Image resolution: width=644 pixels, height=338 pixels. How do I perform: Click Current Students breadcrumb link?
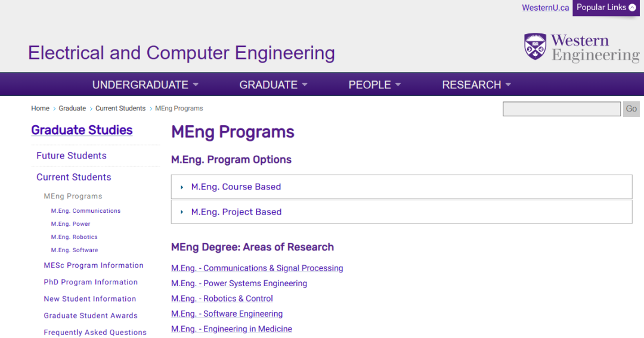tap(120, 108)
